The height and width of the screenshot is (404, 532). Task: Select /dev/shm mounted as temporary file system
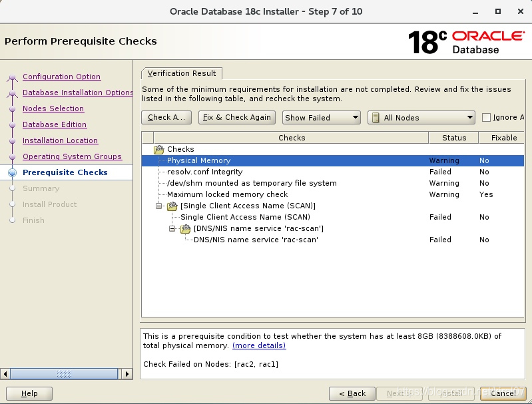click(x=332, y=183)
